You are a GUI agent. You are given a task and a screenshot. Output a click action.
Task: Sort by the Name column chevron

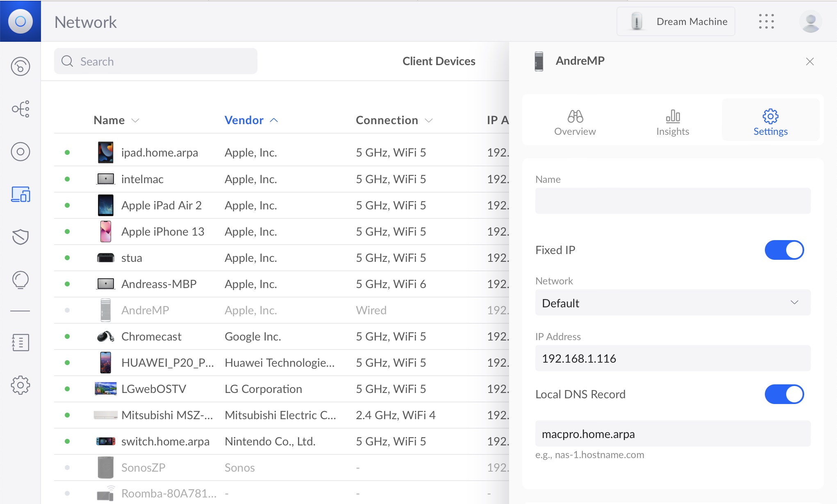[135, 120]
